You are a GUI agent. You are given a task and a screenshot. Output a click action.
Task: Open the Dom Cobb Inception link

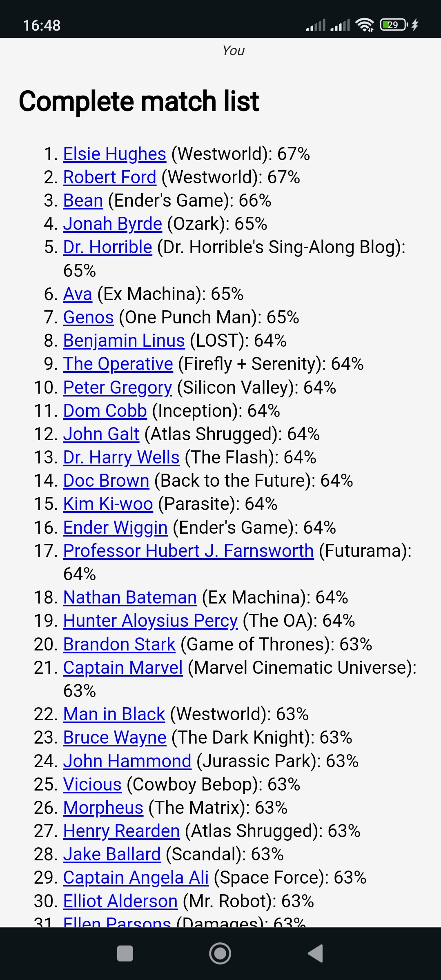coord(105,411)
